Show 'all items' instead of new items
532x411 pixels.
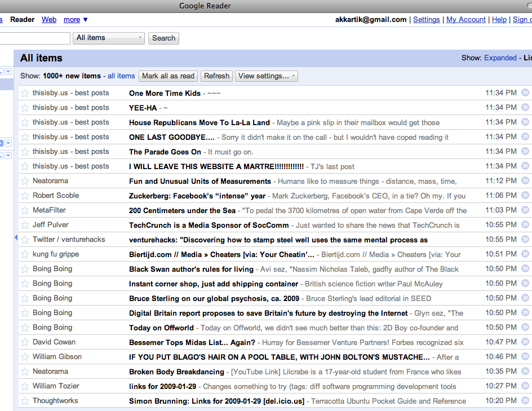(x=121, y=76)
